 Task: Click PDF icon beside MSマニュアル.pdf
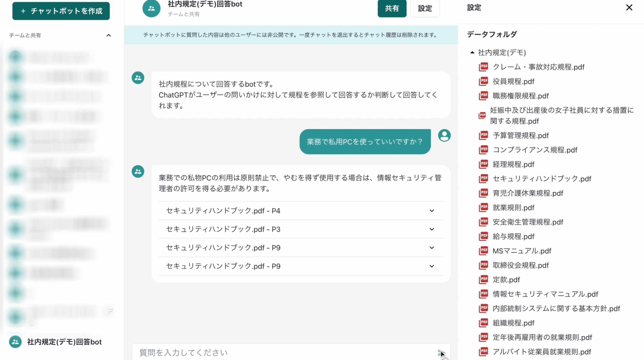coord(483,251)
